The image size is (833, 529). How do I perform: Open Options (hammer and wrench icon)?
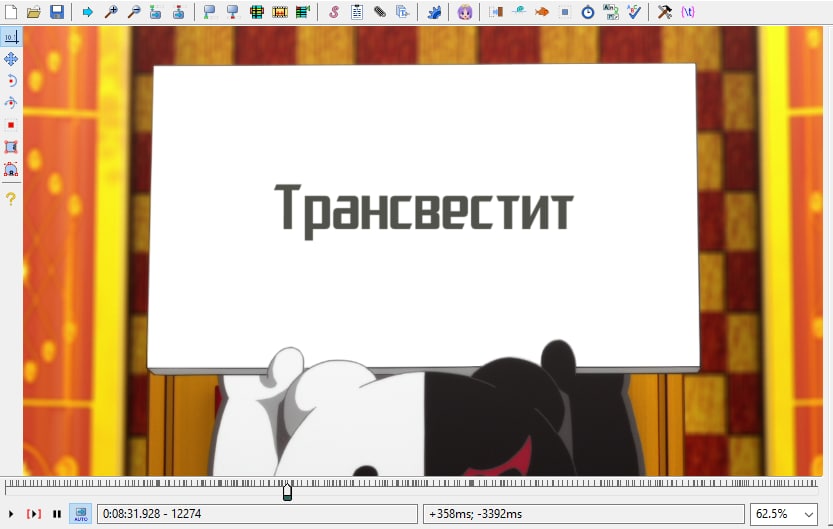click(x=665, y=12)
